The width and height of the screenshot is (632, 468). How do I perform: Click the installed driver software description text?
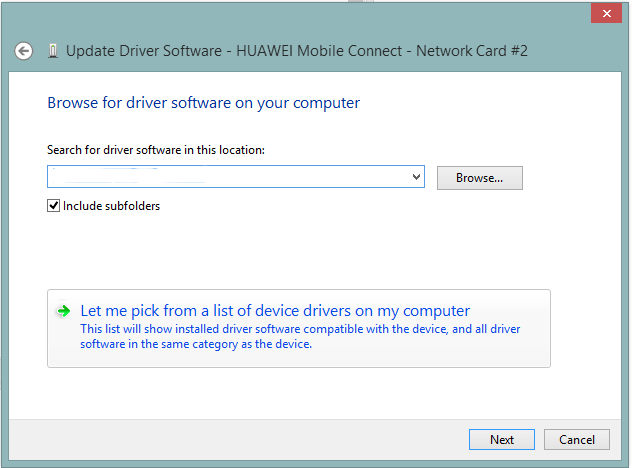[x=300, y=336]
